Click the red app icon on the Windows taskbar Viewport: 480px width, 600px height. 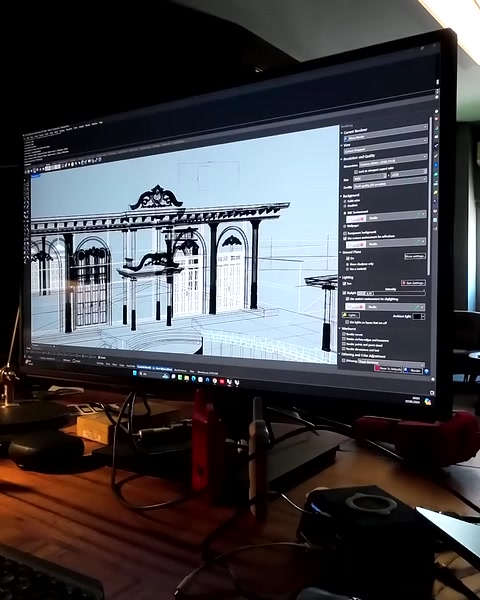click(x=222, y=381)
